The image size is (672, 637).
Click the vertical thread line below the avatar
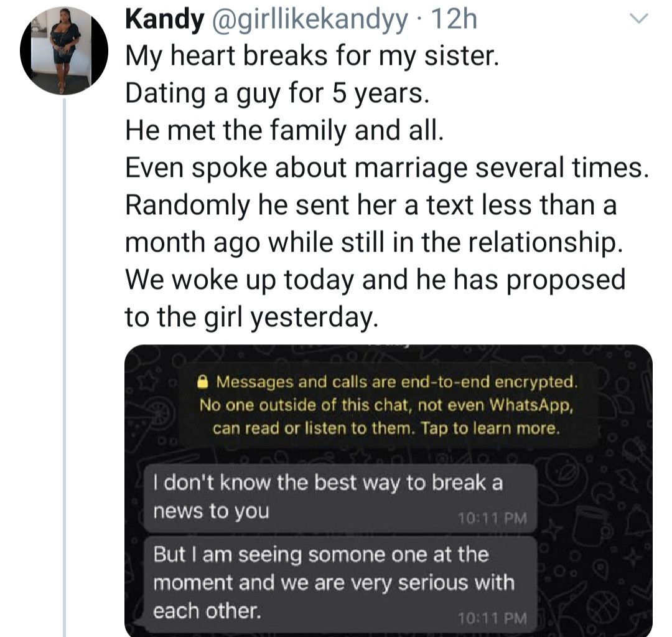click(x=65, y=367)
